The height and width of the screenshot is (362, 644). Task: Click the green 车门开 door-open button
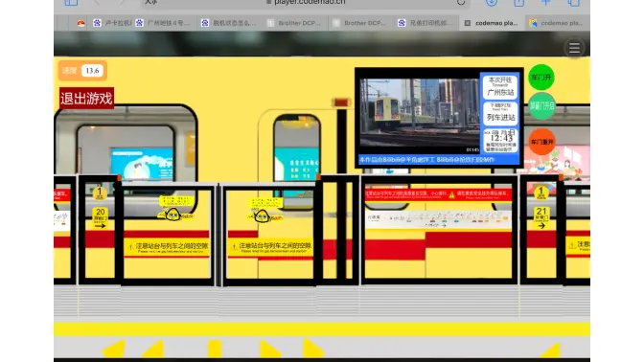pos(541,78)
